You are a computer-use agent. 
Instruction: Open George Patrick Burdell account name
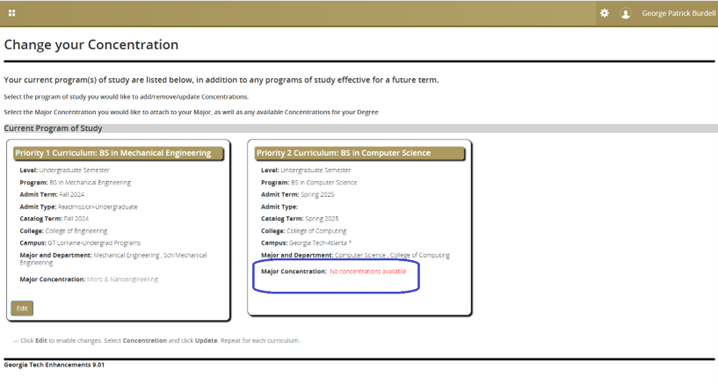click(678, 13)
